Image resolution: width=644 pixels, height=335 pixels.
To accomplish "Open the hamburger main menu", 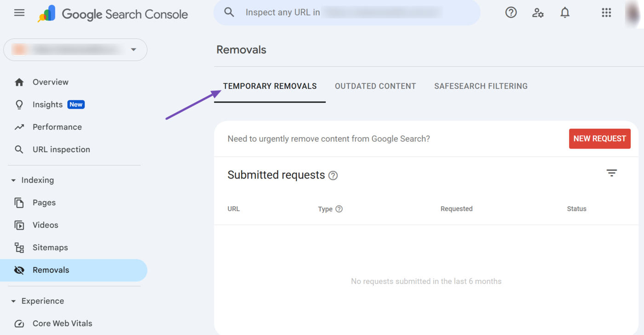I will pos(19,13).
